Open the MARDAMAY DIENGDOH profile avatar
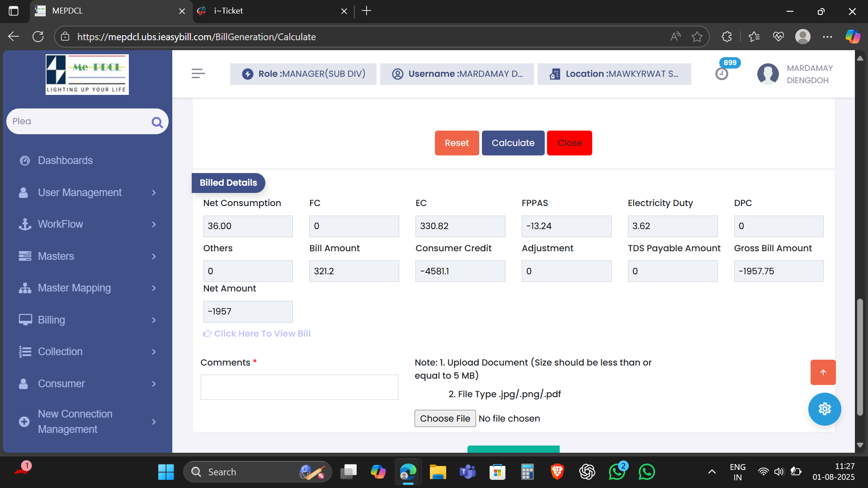The width and height of the screenshot is (868, 488). coord(768,74)
